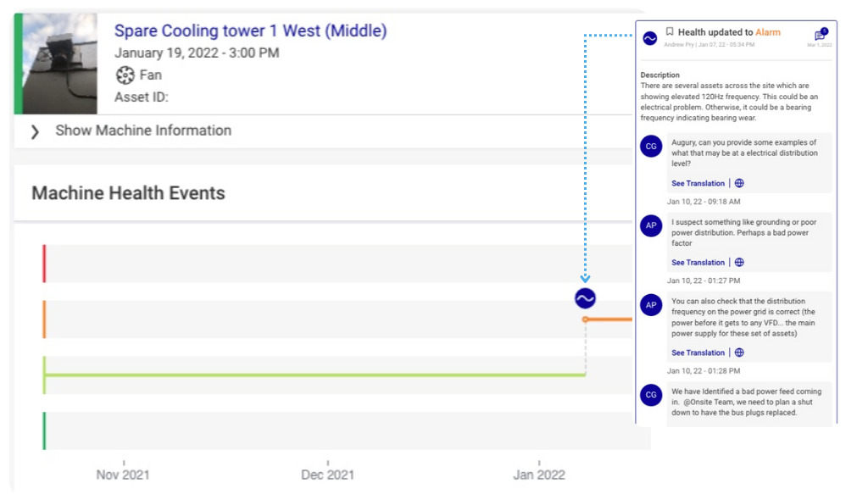Click See Translation under the power factor comment
Image resolution: width=868 pixels, height=500 pixels.
698,263
